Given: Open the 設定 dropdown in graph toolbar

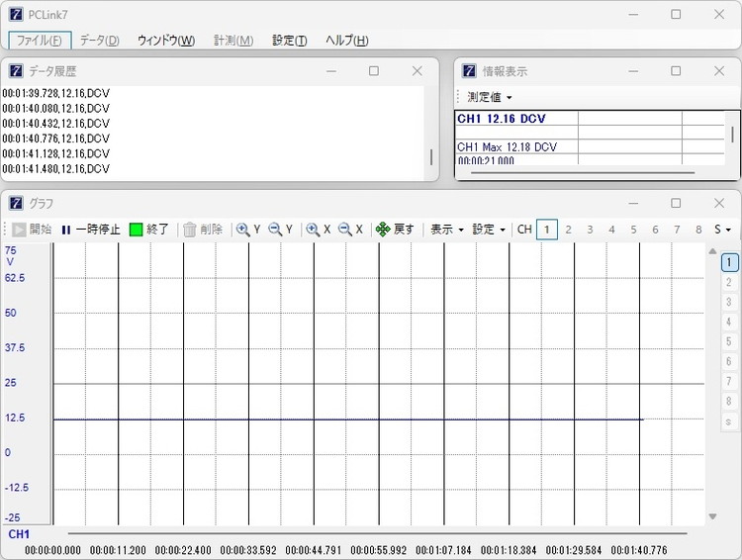Looking at the screenshot, I should pos(488,230).
